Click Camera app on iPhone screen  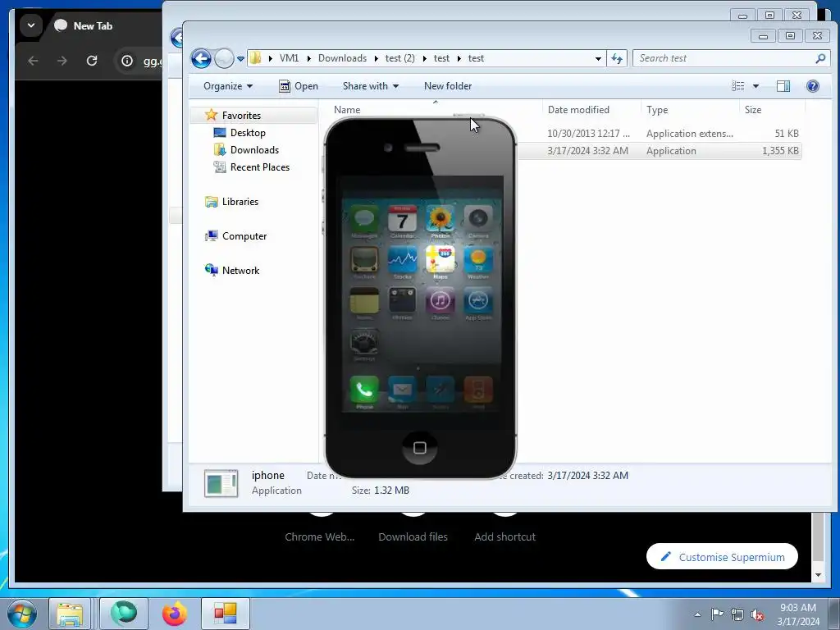(478, 218)
